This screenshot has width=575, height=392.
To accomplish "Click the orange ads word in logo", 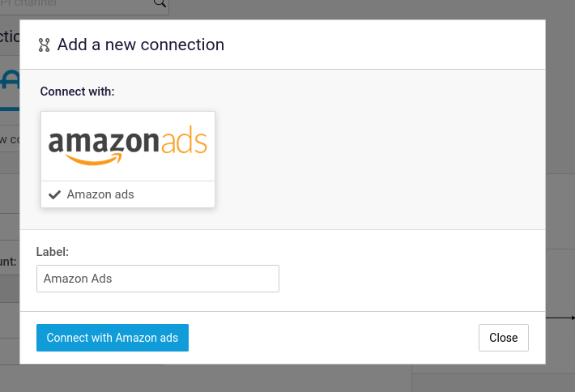I will 184,140.
